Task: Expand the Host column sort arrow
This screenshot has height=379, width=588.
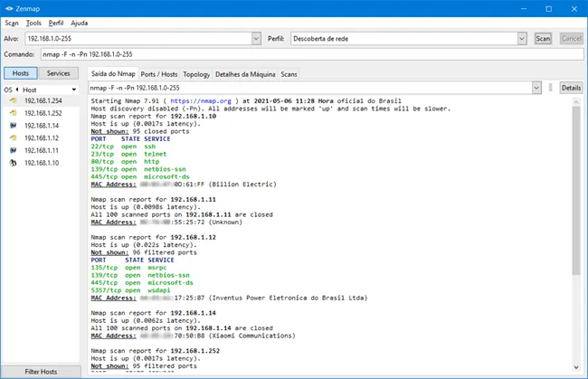Action: pyautogui.click(x=74, y=90)
